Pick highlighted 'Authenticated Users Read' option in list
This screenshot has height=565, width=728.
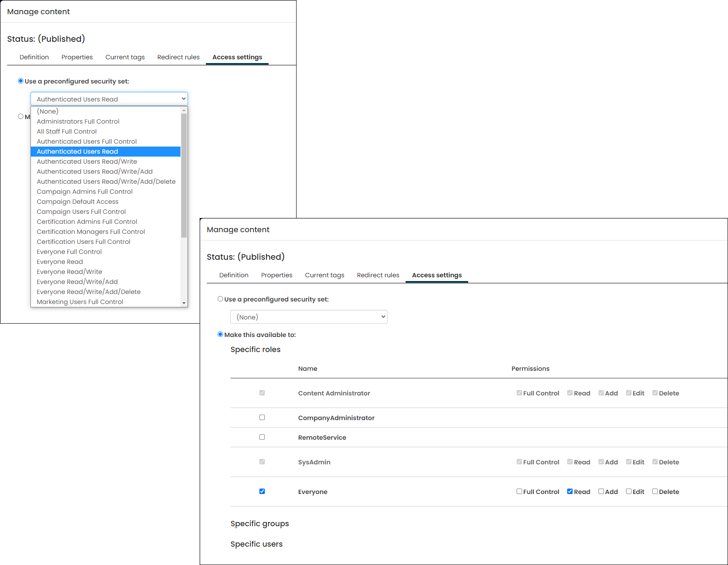pyautogui.click(x=106, y=152)
